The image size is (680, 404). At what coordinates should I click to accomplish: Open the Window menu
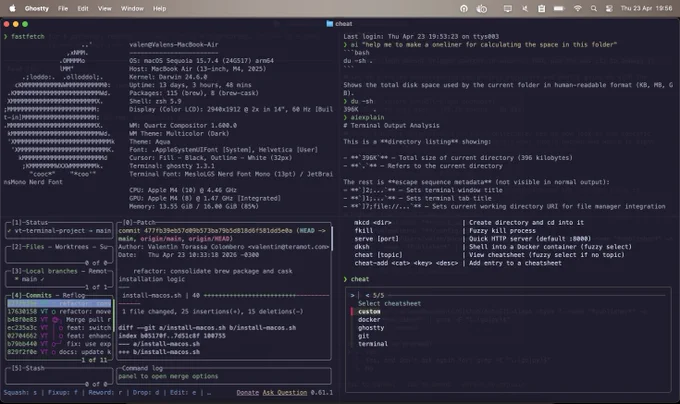pyautogui.click(x=132, y=8)
